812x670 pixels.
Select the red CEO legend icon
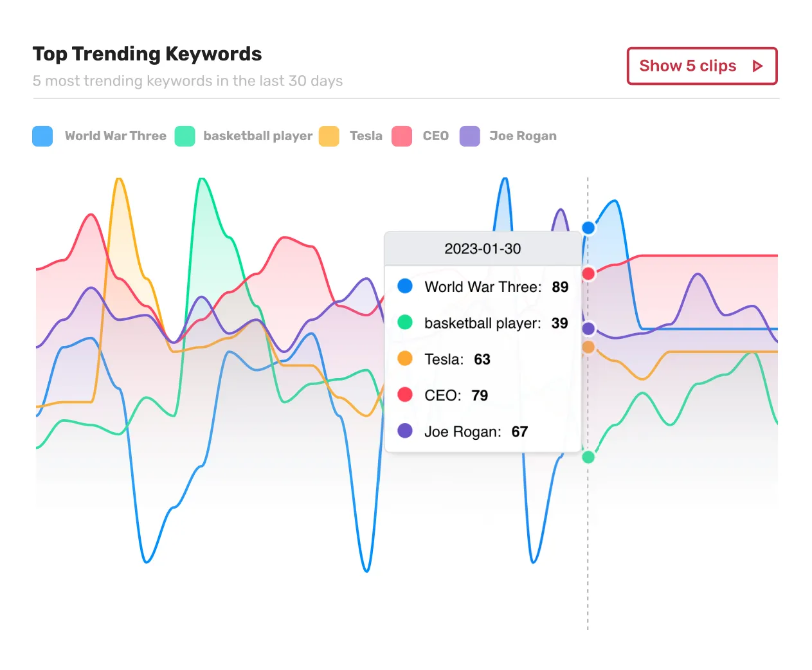click(x=402, y=136)
